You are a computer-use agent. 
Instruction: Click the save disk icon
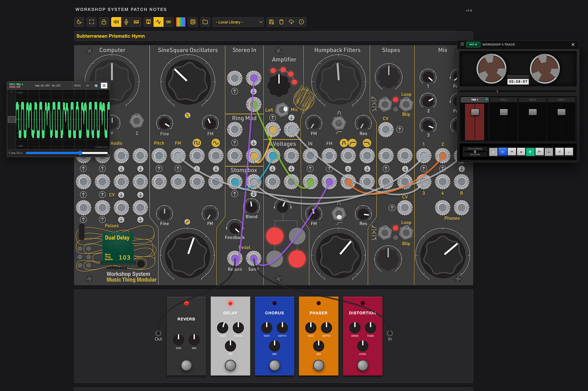click(271, 22)
